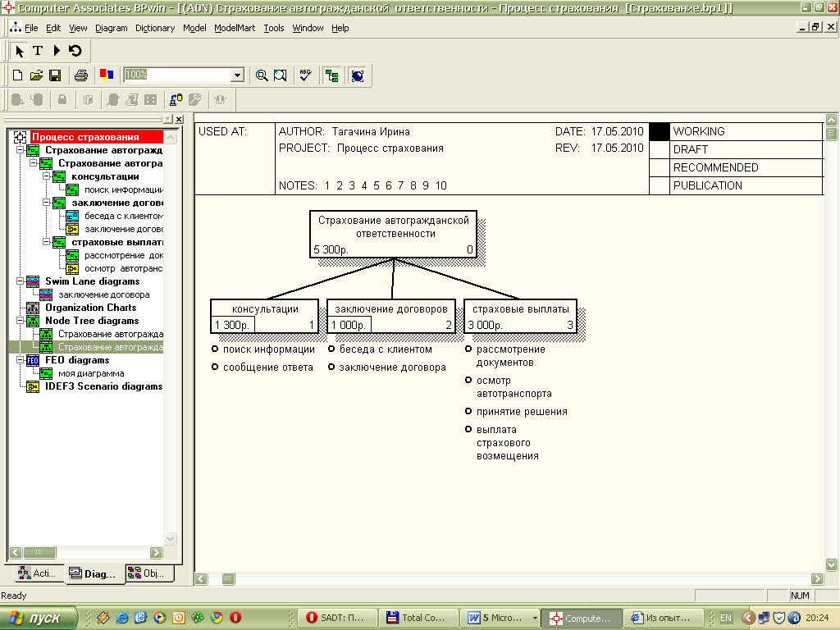The width and height of the screenshot is (840, 630).
Task: Collapse the second-level Страхование автогра node
Action: (33, 163)
